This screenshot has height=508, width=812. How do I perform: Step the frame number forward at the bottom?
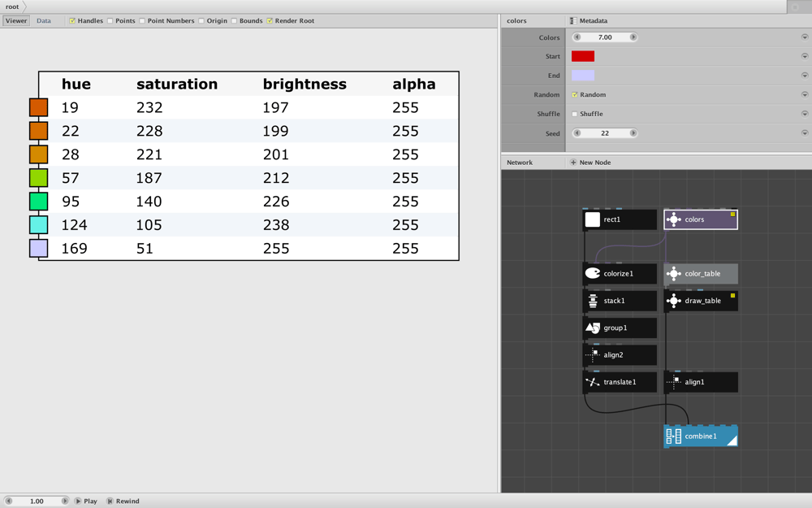[x=65, y=501]
